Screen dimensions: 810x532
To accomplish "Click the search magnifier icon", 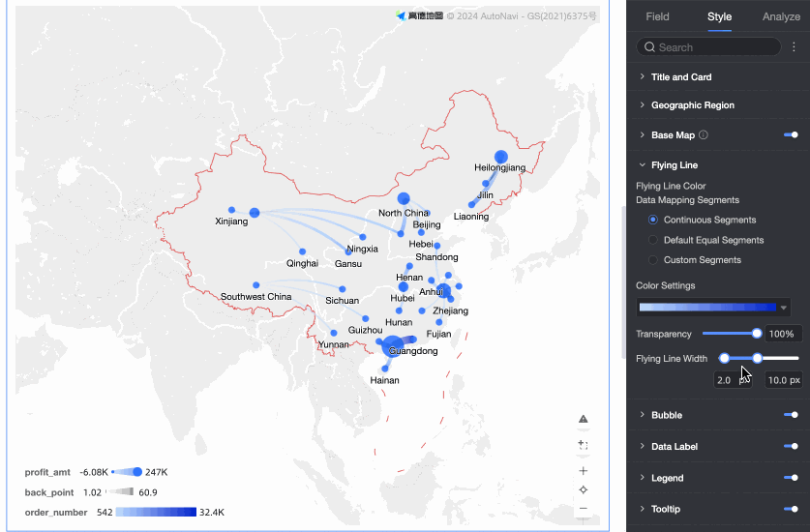I will [649, 47].
